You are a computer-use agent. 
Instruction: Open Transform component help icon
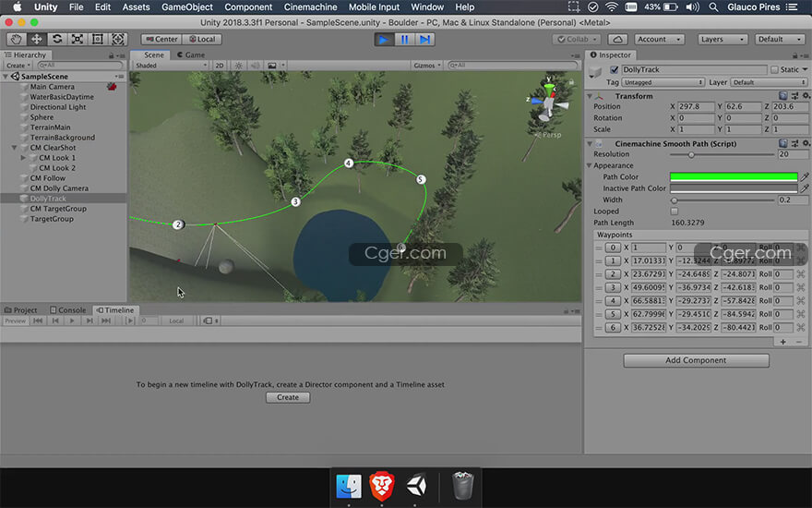pos(783,96)
